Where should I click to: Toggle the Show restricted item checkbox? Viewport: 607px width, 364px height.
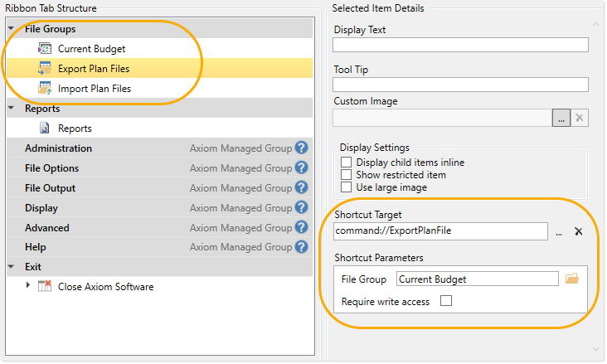(x=347, y=175)
